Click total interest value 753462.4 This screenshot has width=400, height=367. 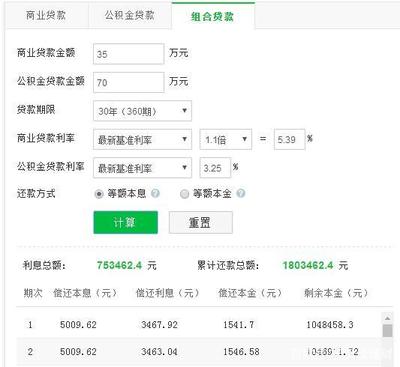(x=119, y=265)
